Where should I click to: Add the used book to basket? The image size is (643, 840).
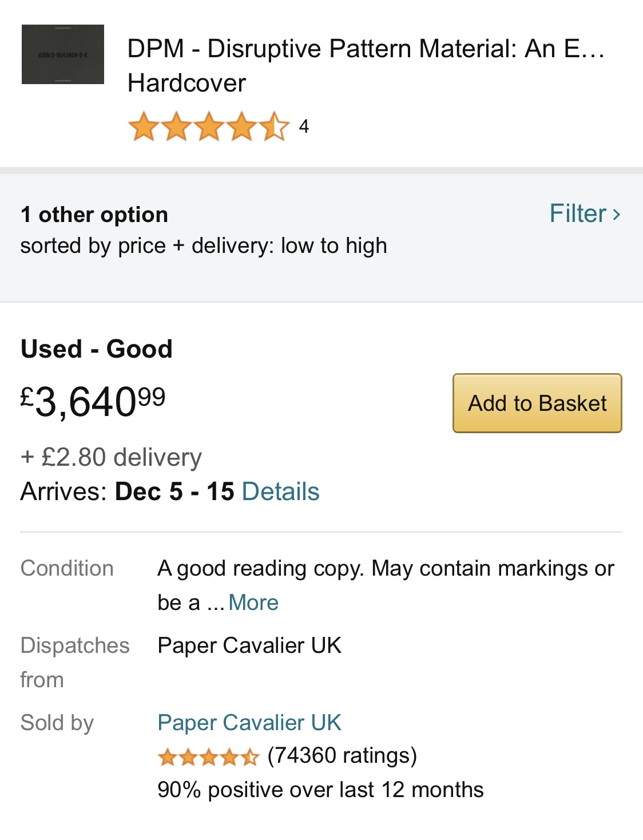[x=537, y=403]
